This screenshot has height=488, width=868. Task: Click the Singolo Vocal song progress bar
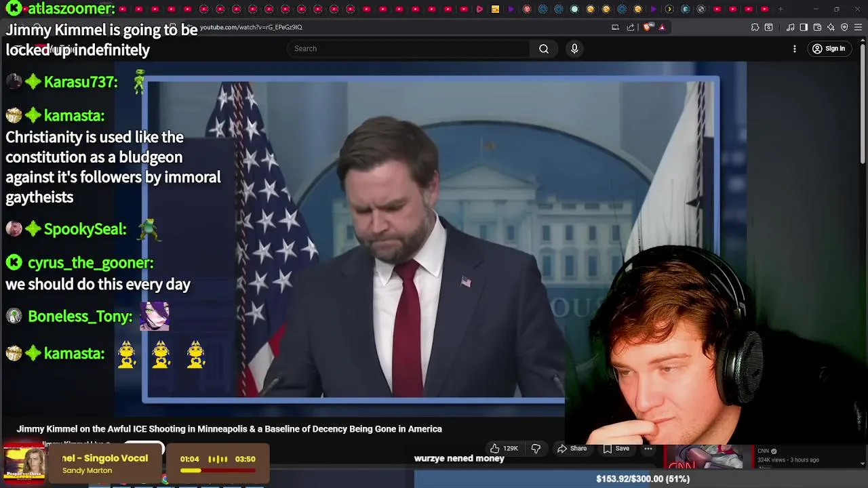click(218, 470)
